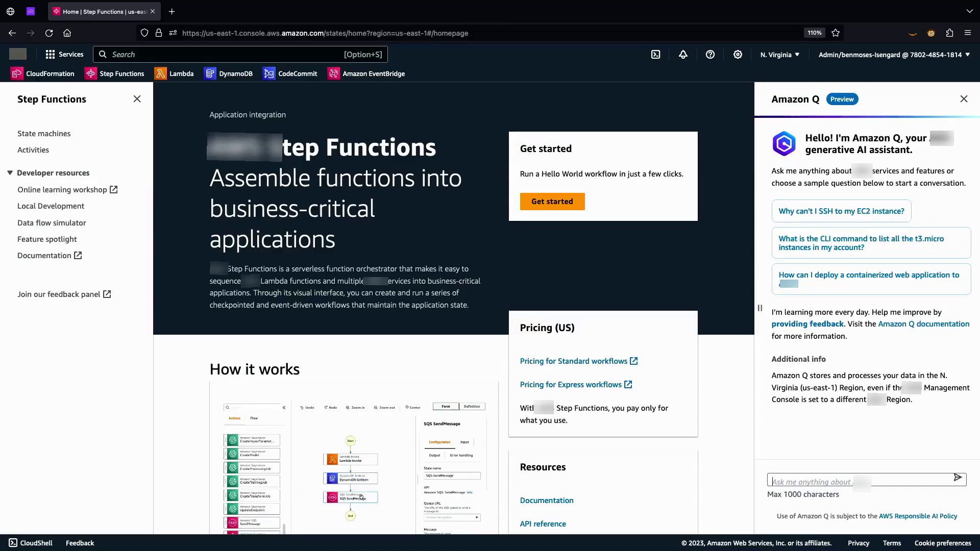Open the Admin account dropdown menu
980x551 pixels.
tap(894, 55)
